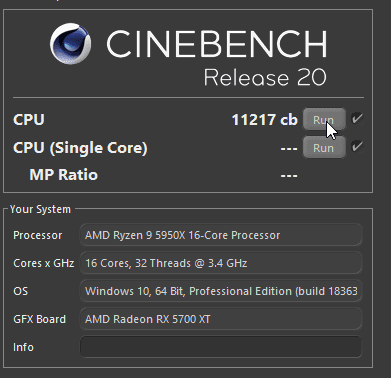
Task: Click the CPU (Single Core) label
Action: (80, 148)
